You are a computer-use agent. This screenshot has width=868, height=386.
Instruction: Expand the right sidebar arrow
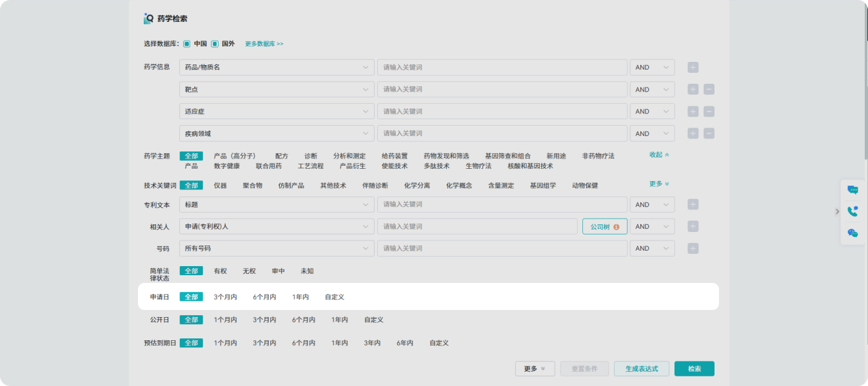pos(837,211)
